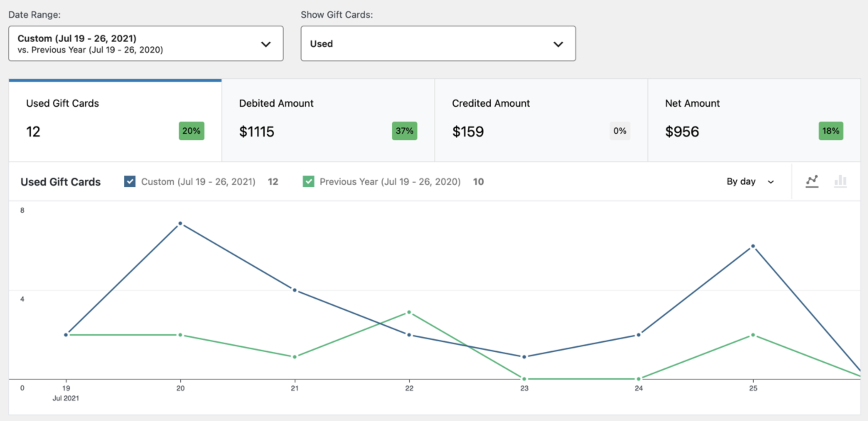The width and height of the screenshot is (868, 421).
Task: Select the Used Gift Cards tab
Action: [115, 121]
